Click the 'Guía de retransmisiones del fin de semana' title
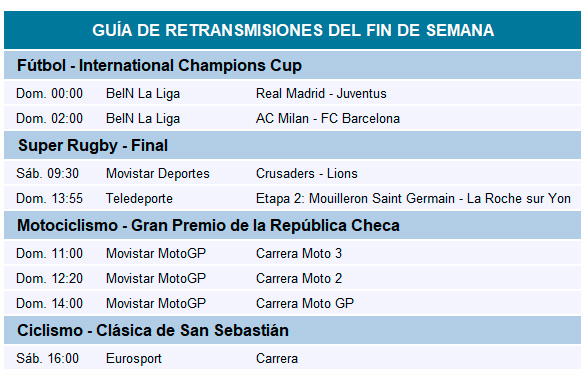Image resolution: width=586 pixels, height=391 pixels. [293, 30]
